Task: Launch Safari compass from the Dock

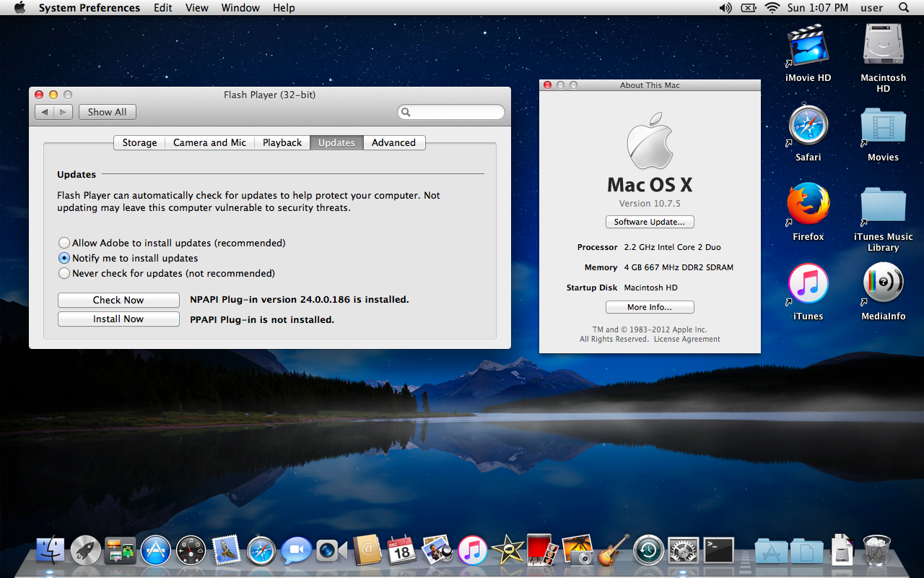Action: coord(261,551)
